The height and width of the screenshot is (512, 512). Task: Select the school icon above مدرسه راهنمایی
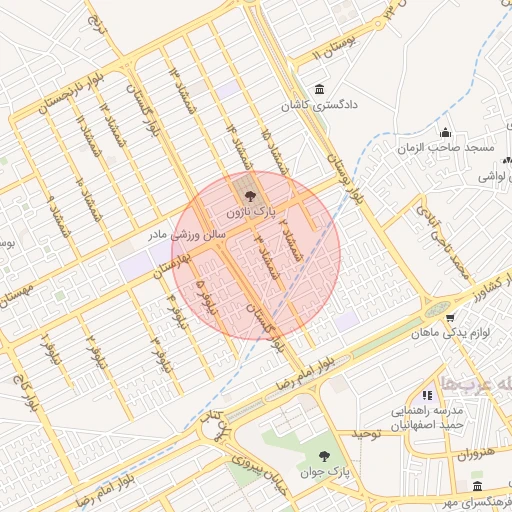tap(427, 395)
